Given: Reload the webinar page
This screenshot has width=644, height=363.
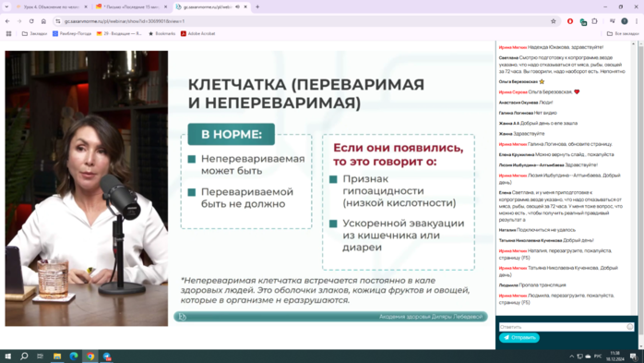Looking at the screenshot, I should pos(31,21).
